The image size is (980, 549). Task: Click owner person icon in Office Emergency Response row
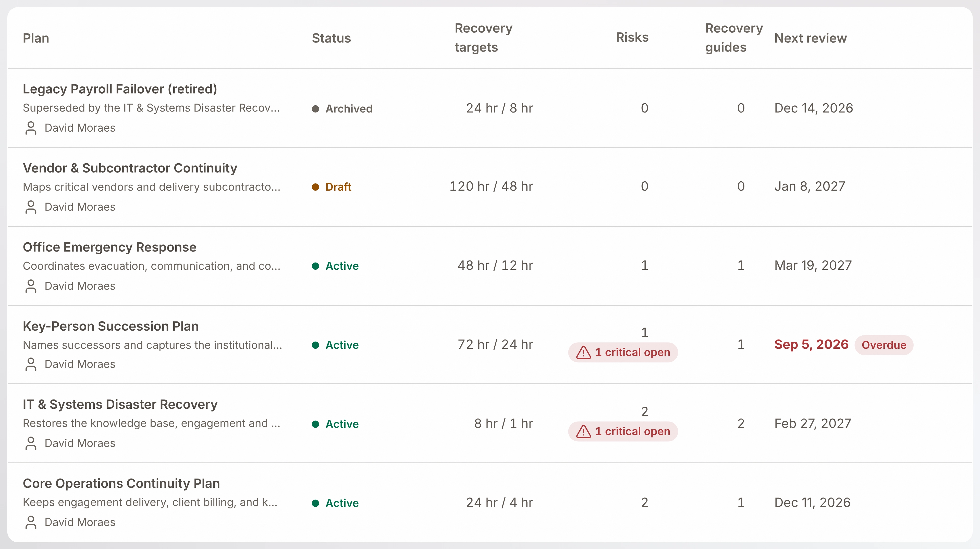coord(31,286)
